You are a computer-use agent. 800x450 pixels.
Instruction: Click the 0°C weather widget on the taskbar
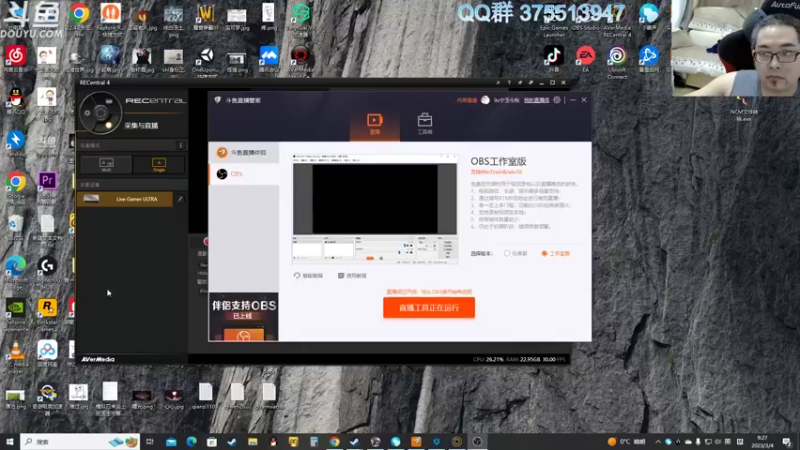point(627,442)
